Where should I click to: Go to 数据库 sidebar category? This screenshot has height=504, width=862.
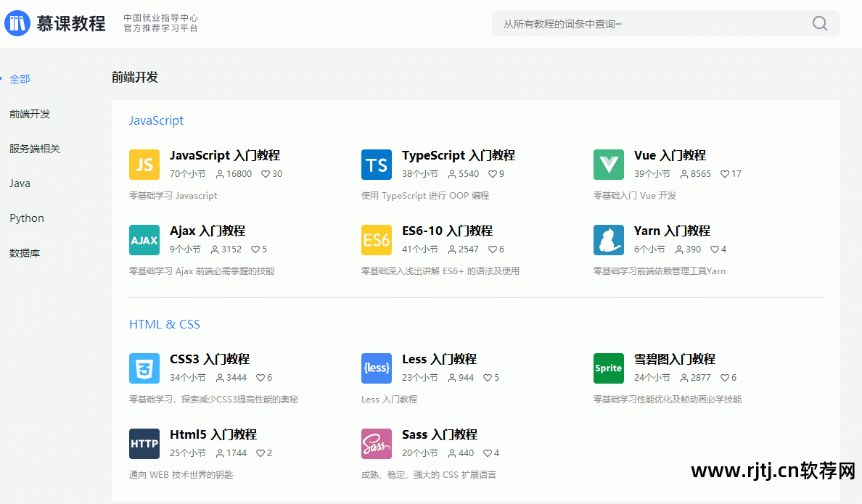pyautogui.click(x=25, y=253)
